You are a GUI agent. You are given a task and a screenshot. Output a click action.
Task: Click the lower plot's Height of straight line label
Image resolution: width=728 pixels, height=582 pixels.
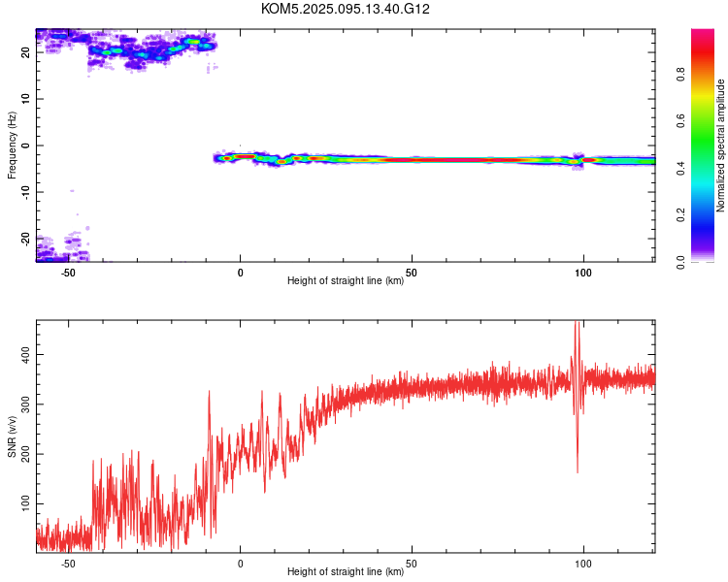[346, 571]
